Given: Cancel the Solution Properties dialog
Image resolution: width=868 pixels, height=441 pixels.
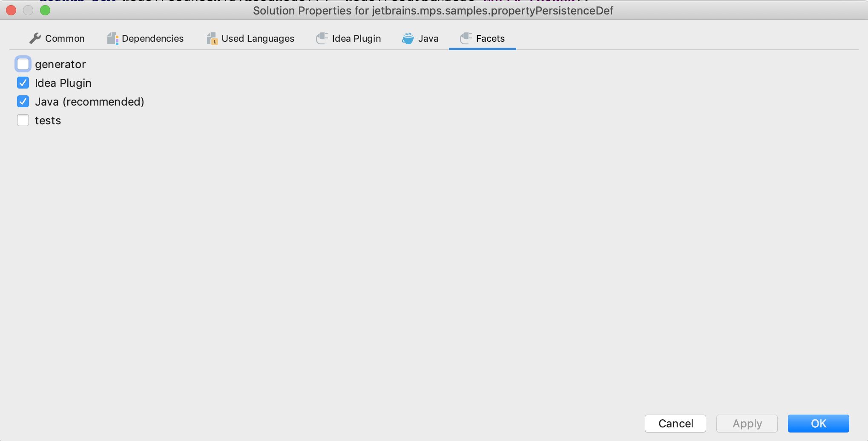Looking at the screenshot, I should coord(675,424).
